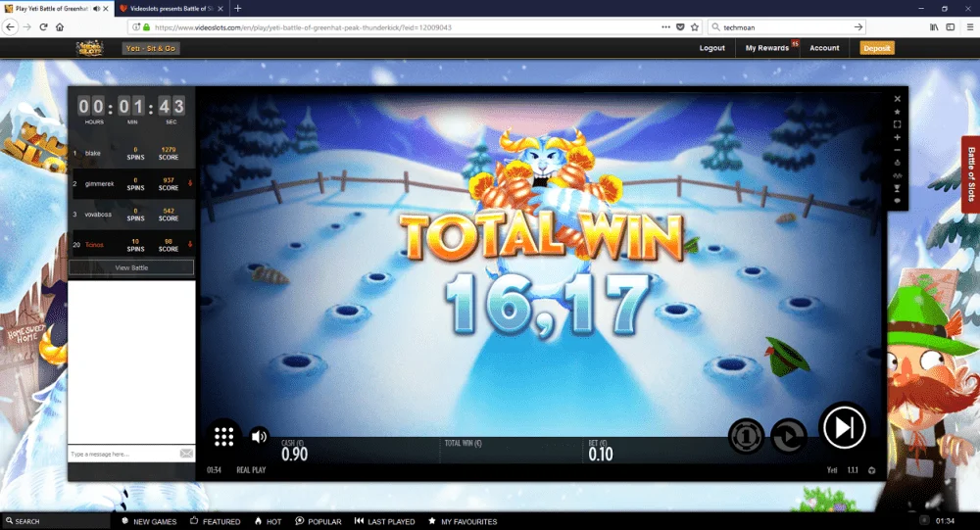Viewport: 980px width, 530px height.
Task: Open a new browser tab
Action: [237, 9]
